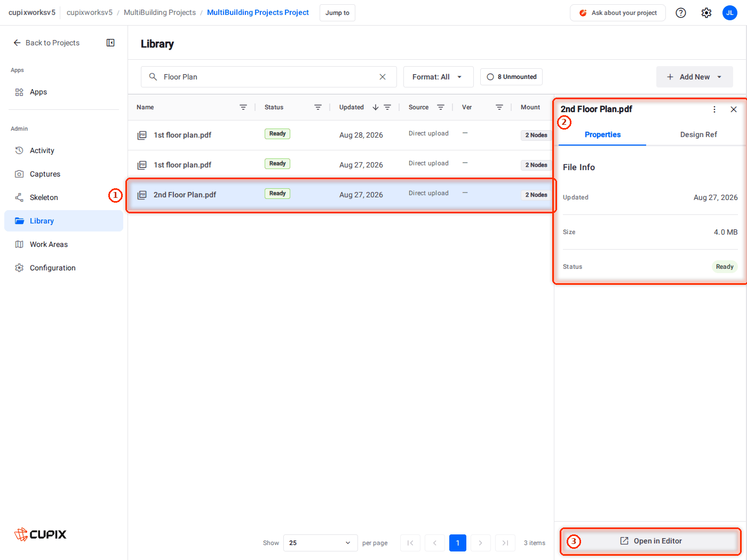Click 2 Nodes badge for 2nd Floor Plan.pdf
Screen dimensions: 747x560
click(x=536, y=195)
